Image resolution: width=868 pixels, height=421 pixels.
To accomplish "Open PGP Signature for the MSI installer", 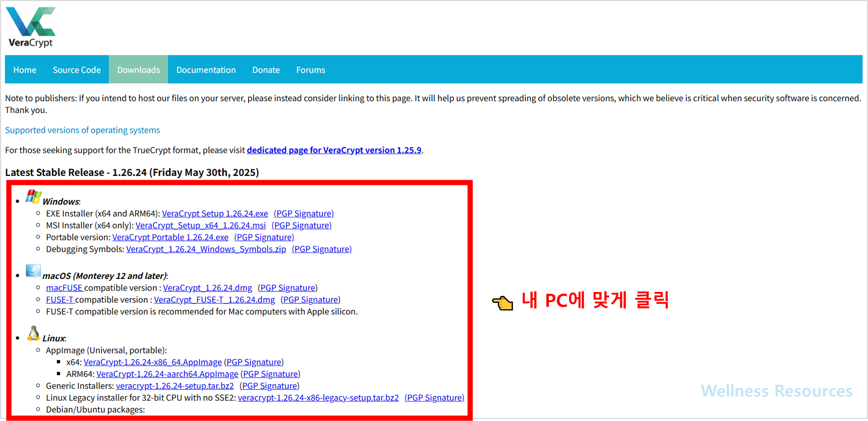I will tap(301, 225).
